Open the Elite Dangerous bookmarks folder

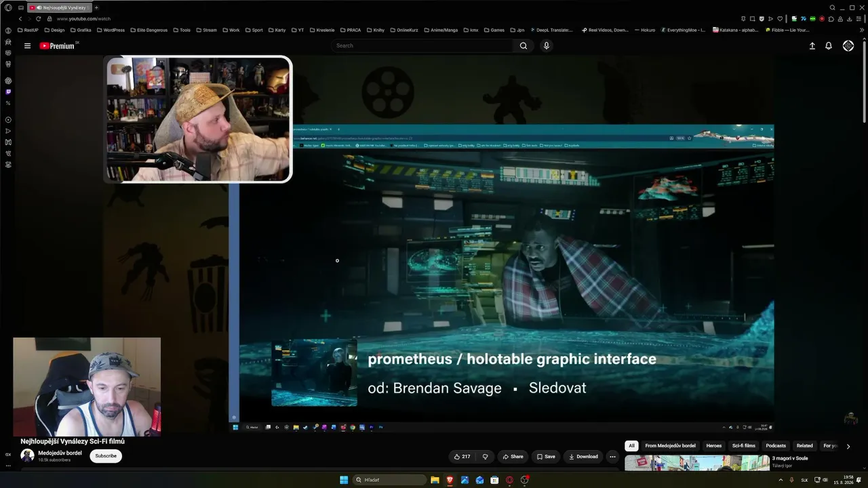click(x=149, y=30)
